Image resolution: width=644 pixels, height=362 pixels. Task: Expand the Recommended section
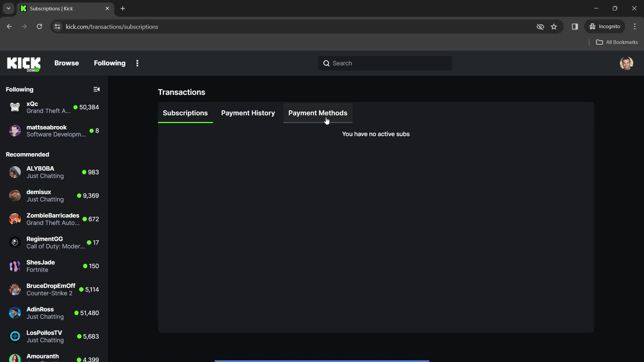tap(28, 154)
